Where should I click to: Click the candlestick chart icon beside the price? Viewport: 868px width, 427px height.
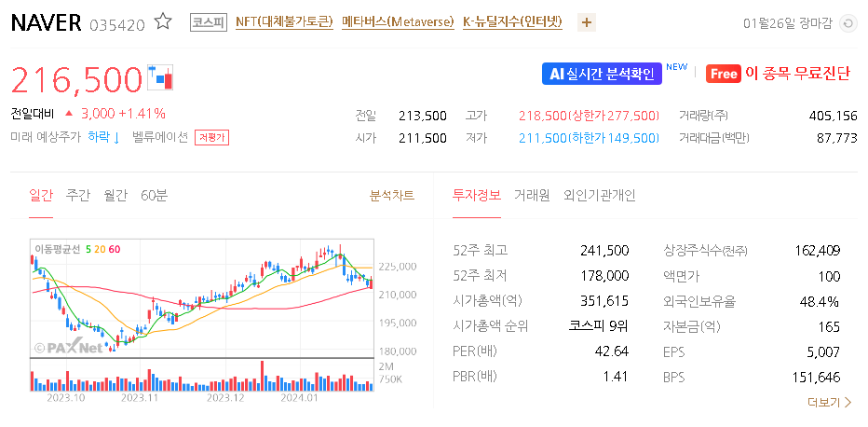160,77
